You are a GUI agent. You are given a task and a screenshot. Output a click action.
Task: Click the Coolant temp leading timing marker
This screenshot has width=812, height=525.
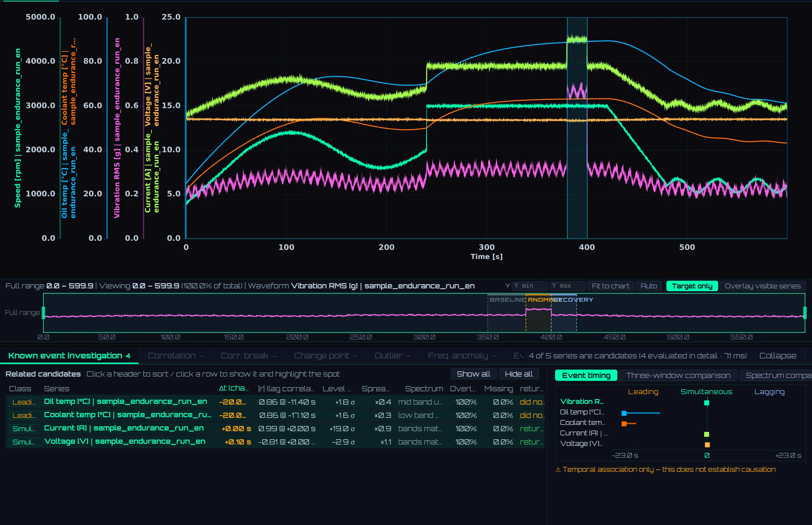(x=624, y=424)
